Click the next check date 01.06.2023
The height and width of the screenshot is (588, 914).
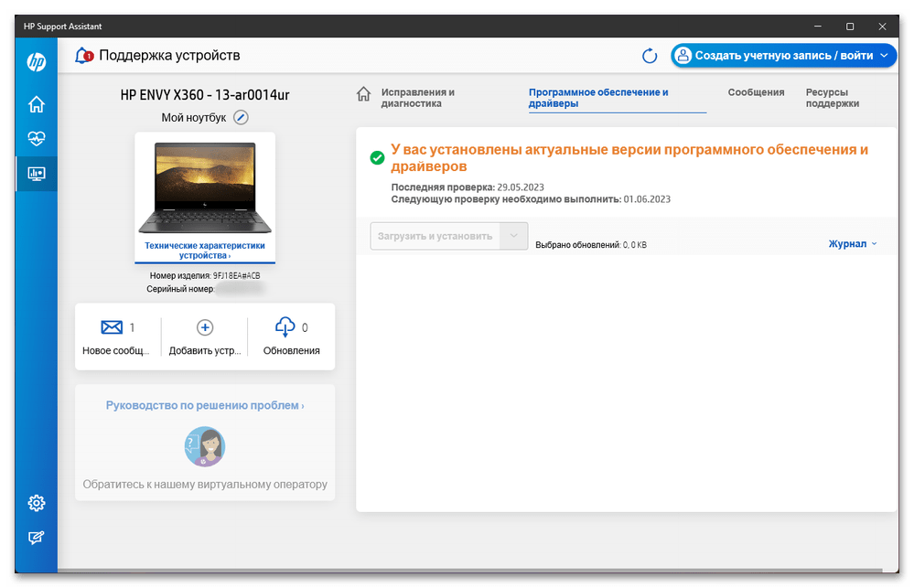tap(647, 199)
